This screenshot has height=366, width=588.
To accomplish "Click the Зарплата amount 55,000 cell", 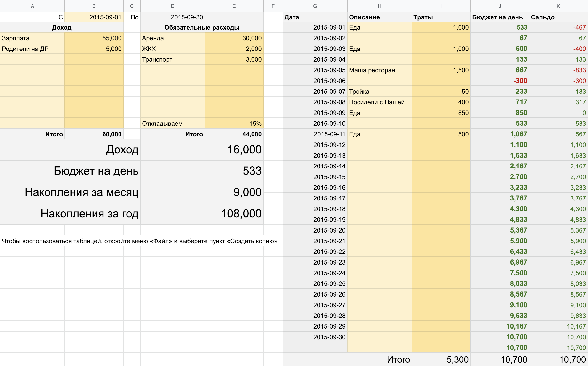I will coord(94,38).
